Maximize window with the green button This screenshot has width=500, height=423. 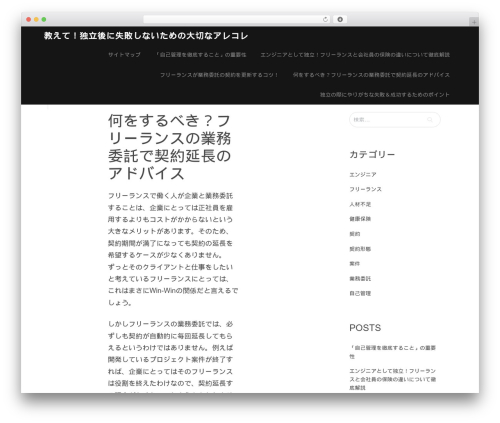(44, 19)
